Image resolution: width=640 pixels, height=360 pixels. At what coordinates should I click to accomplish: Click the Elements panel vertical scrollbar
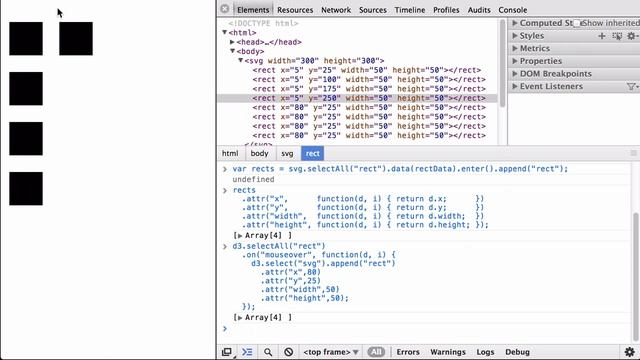[502, 63]
